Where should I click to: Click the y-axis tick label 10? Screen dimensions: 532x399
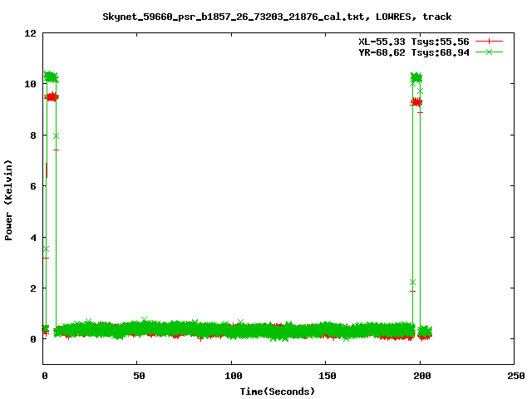click(x=29, y=84)
